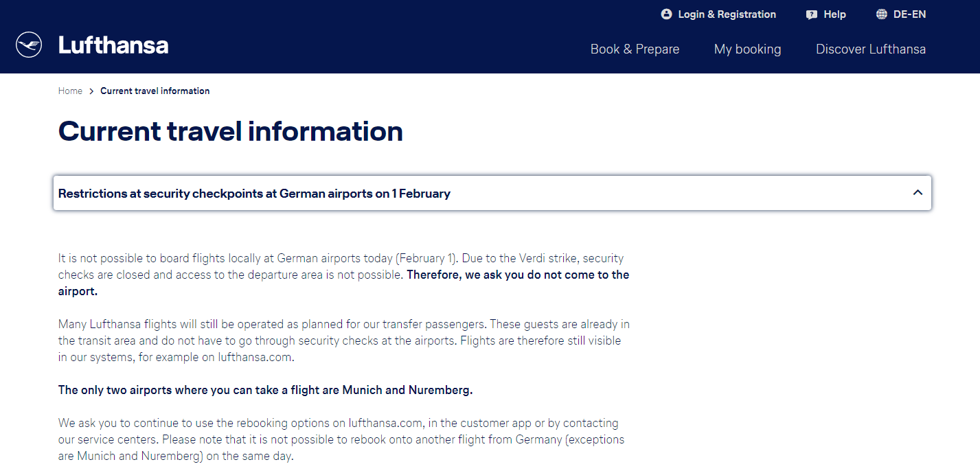The image size is (980, 473).
Task: Click the Lufthansa wordmark
Action: click(113, 46)
